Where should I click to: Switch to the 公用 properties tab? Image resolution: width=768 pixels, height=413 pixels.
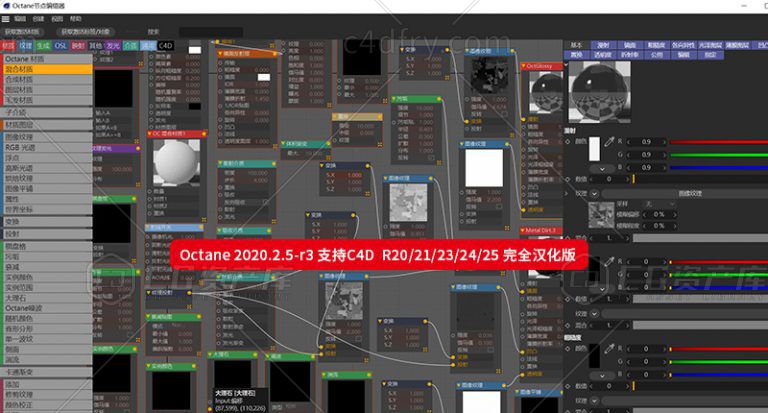coord(657,54)
